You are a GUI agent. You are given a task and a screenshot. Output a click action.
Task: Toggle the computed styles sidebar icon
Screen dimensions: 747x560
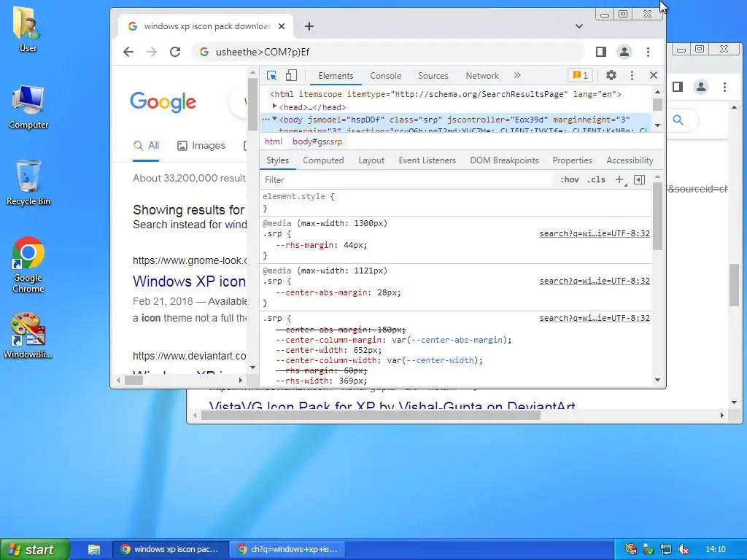click(x=639, y=179)
